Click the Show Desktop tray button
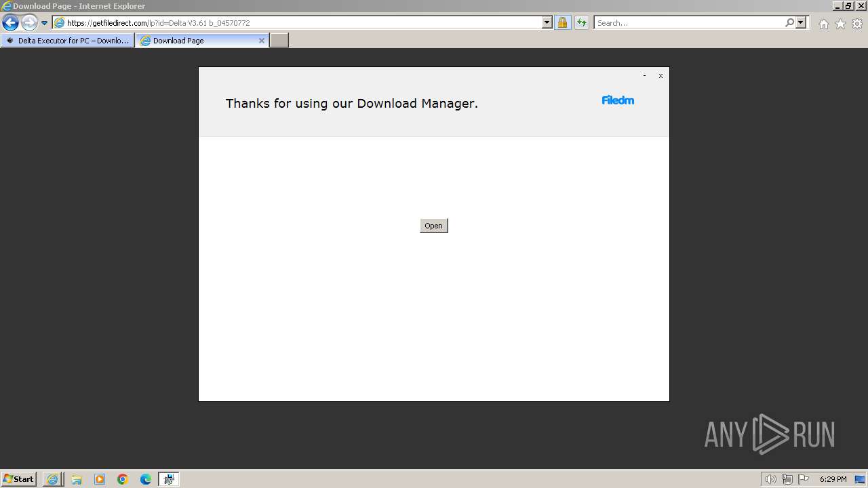The width and height of the screenshot is (868, 488). 861,479
